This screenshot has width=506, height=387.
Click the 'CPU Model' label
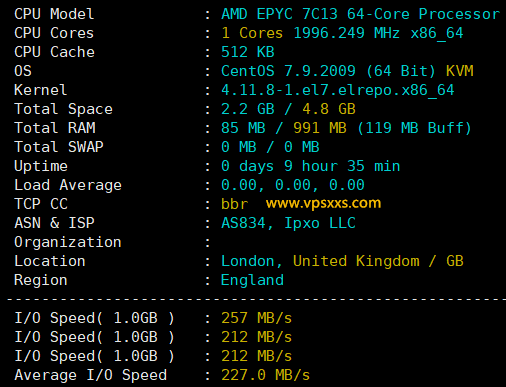(x=54, y=14)
